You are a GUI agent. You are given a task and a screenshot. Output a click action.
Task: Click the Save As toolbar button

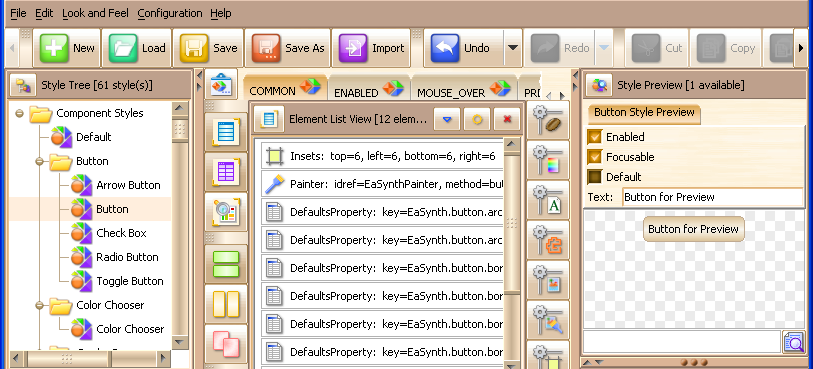(288, 48)
